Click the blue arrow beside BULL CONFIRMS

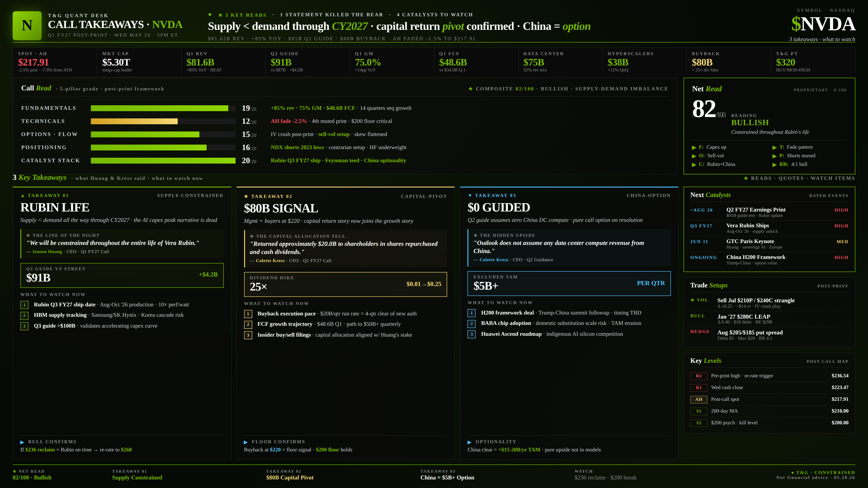pyautogui.click(x=22, y=442)
